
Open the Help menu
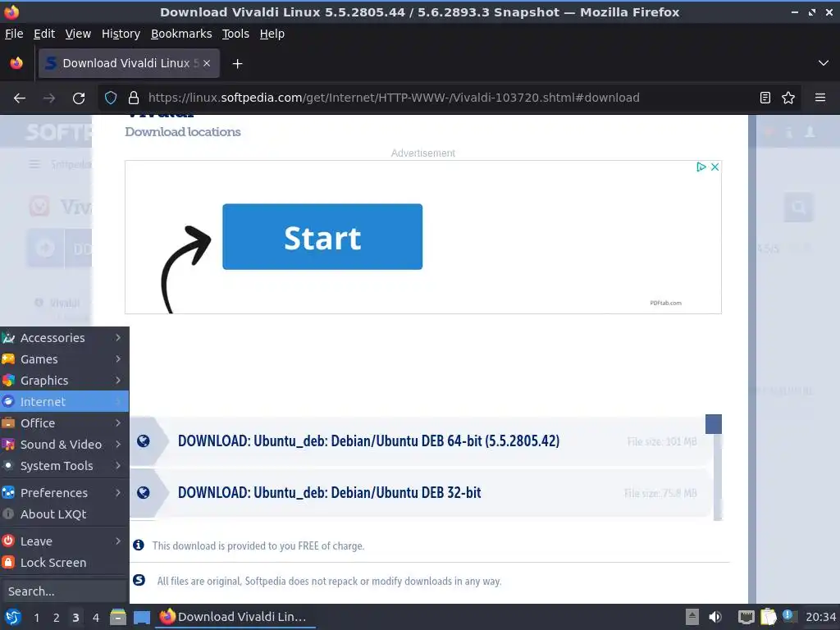tap(272, 34)
